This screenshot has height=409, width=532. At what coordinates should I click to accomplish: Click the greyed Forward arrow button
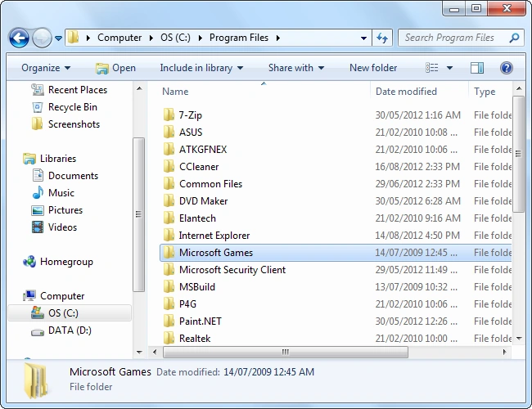click(x=42, y=38)
